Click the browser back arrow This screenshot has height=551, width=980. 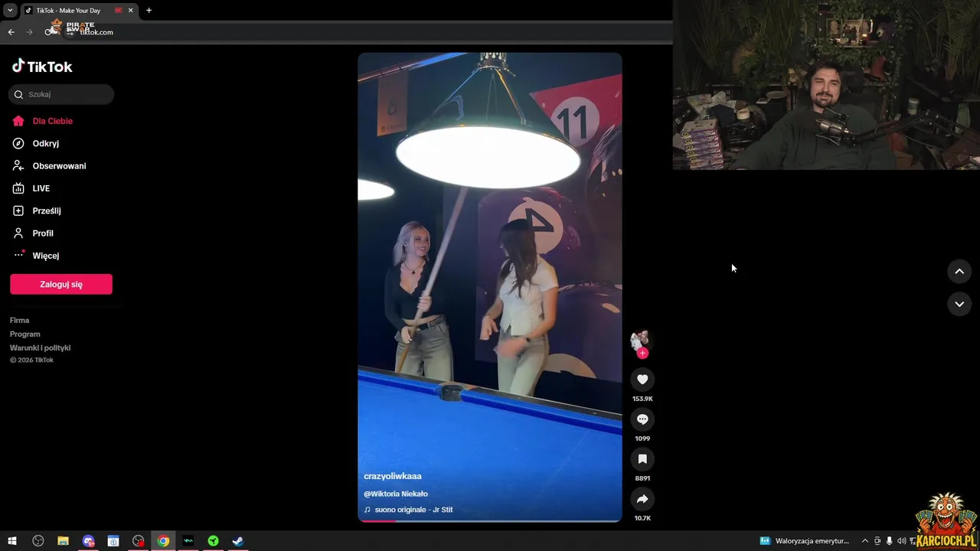coord(11,32)
